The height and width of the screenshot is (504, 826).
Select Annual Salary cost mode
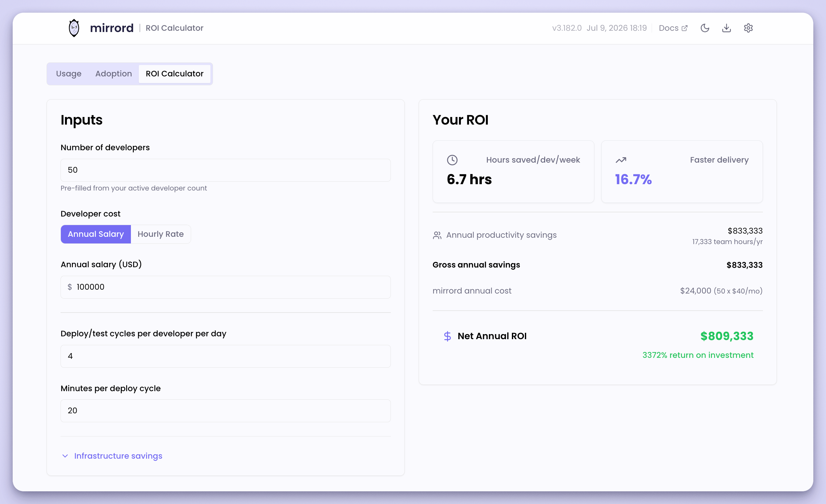point(95,234)
